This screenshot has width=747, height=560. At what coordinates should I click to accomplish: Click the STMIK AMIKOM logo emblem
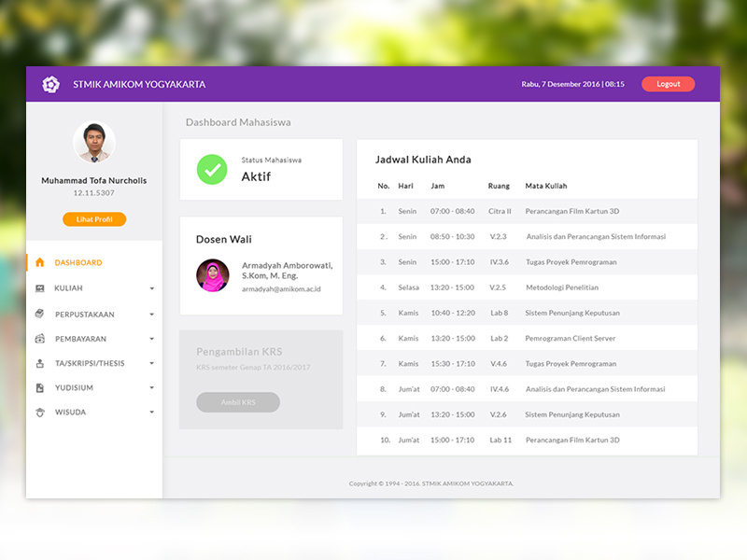50,84
